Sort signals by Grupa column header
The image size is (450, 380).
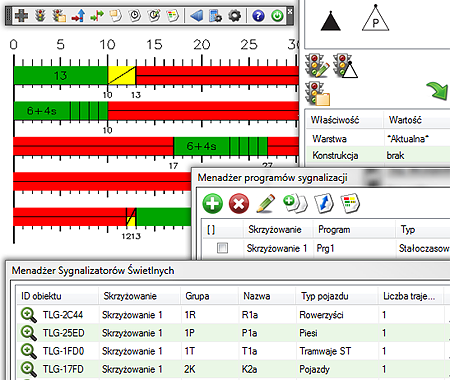pos(210,296)
